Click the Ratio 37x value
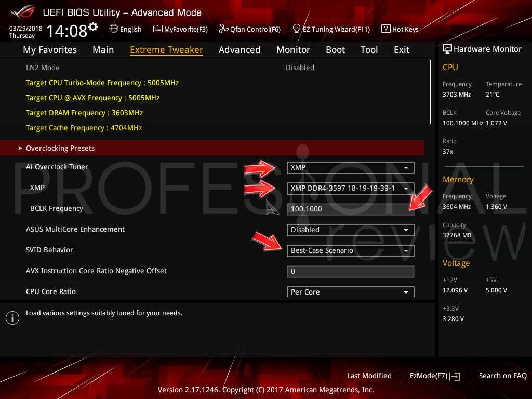Viewport: 532px width, 399px height. (x=448, y=152)
